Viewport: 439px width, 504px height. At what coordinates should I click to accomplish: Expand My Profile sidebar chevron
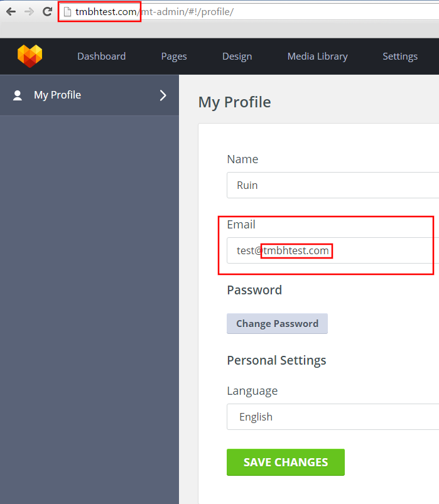point(163,95)
